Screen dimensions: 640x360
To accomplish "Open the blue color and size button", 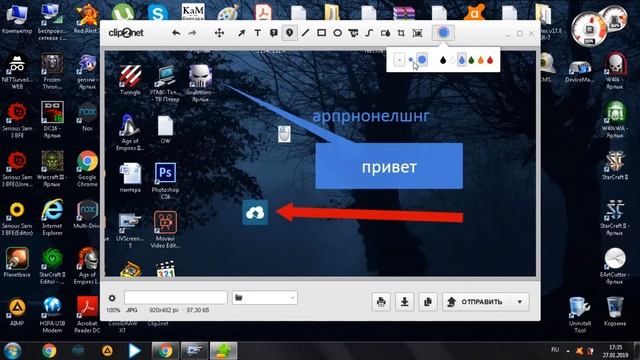I will (x=443, y=33).
